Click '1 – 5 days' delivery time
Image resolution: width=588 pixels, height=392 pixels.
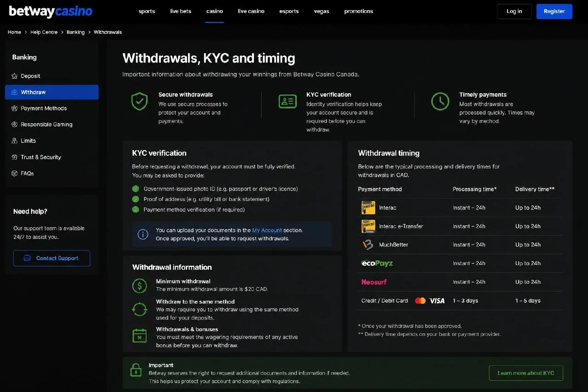(528, 301)
